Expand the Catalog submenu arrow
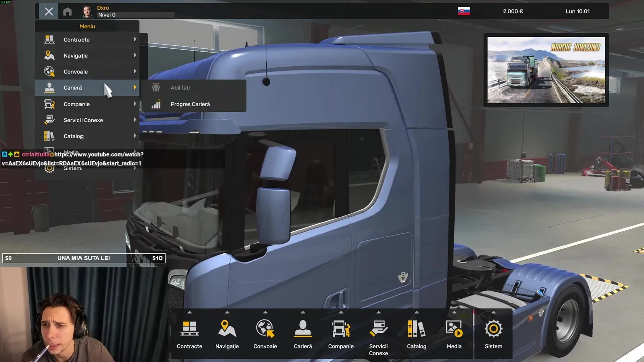Screen dimensions: 644x362 [135, 136]
